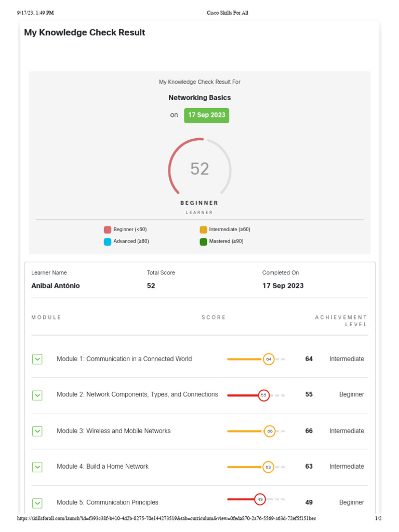399x532 pixels.
Task: Click the Score column header
Action: coord(214,317)
